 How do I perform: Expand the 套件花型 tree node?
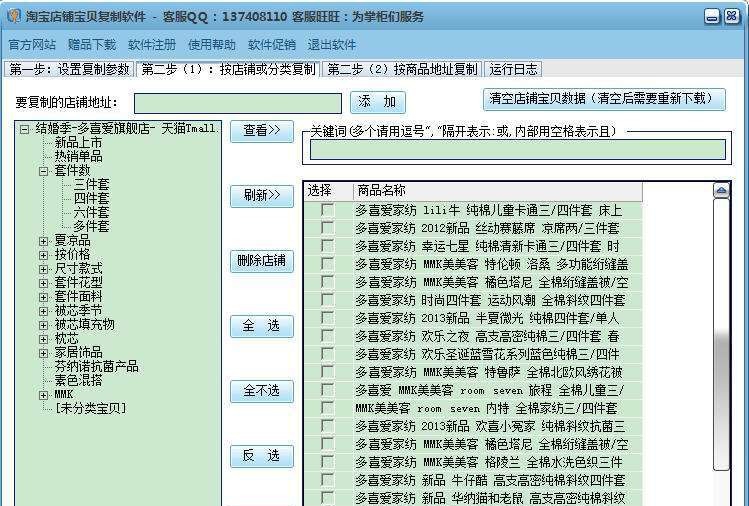pos(43,283)
